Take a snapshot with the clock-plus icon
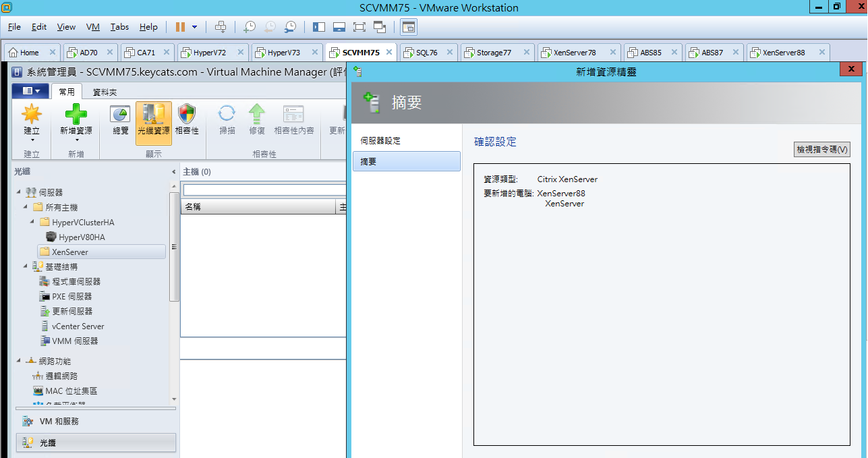The height and width of the screenshot is (458, 868). pos(250,27)
